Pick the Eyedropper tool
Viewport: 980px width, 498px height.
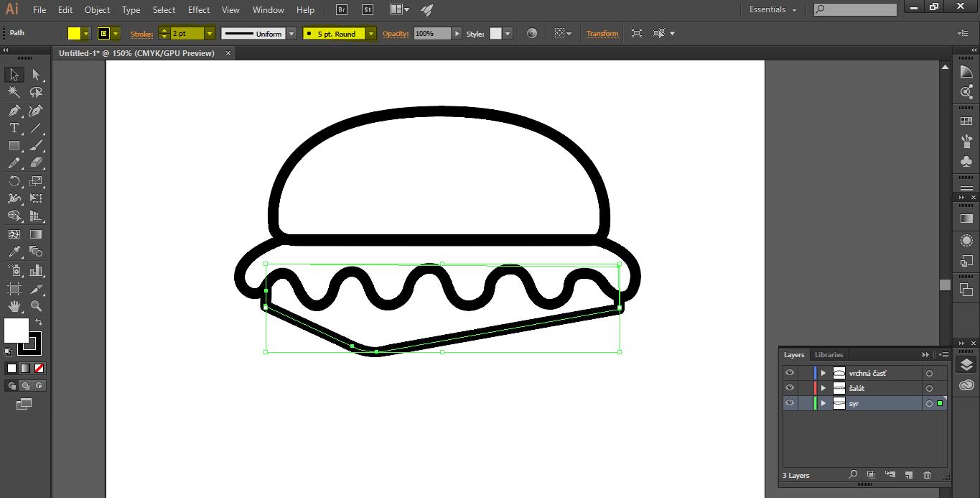(14, 252)
